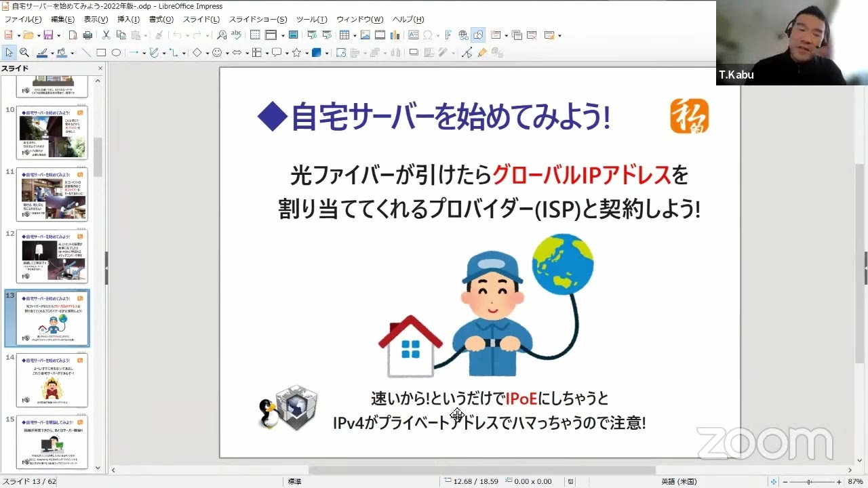The width and height of the screenshot is (868, 488).
Task: Click the Print icon in toolbar
Action: click(x=87, y=35)
